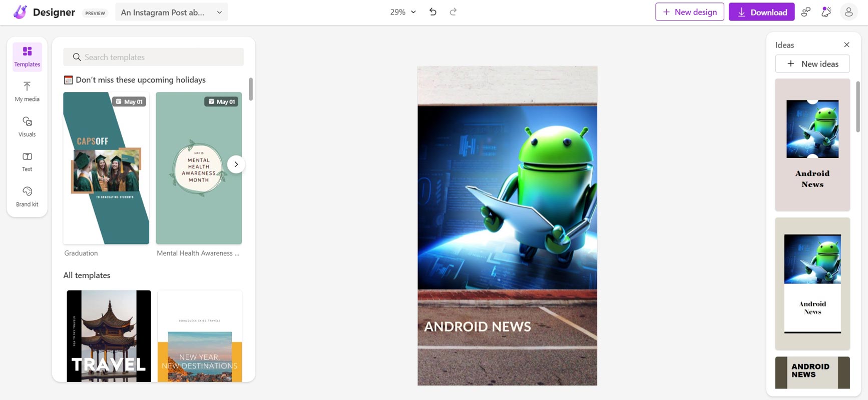The height and width of the screenshot is (400, 868).
Task: Open the 29% zoom dropdown
Action: [x=403, y=12]
